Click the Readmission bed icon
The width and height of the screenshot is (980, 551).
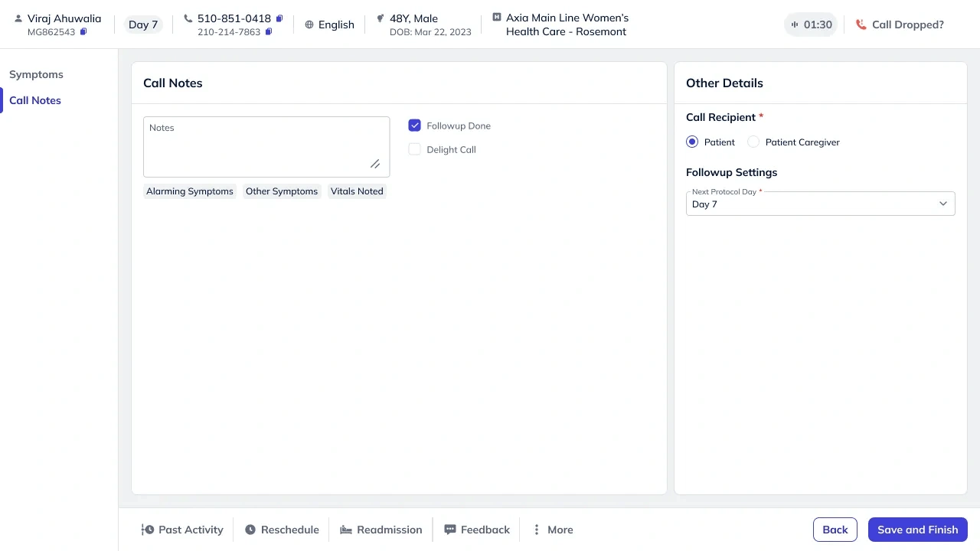[x=346, y=530]
